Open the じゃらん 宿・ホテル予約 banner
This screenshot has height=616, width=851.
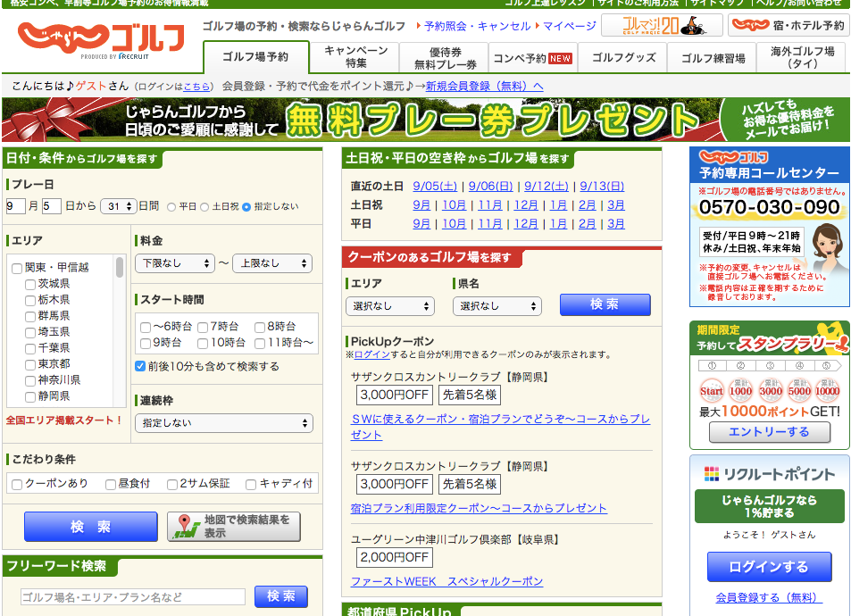tap(788, 25)
